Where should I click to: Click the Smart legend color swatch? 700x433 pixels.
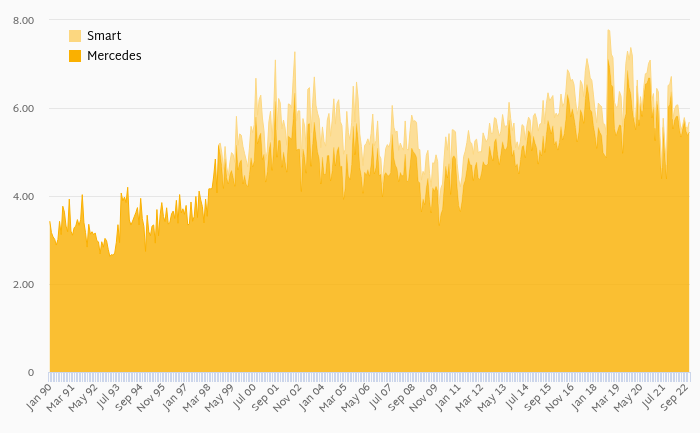point(75,36)
